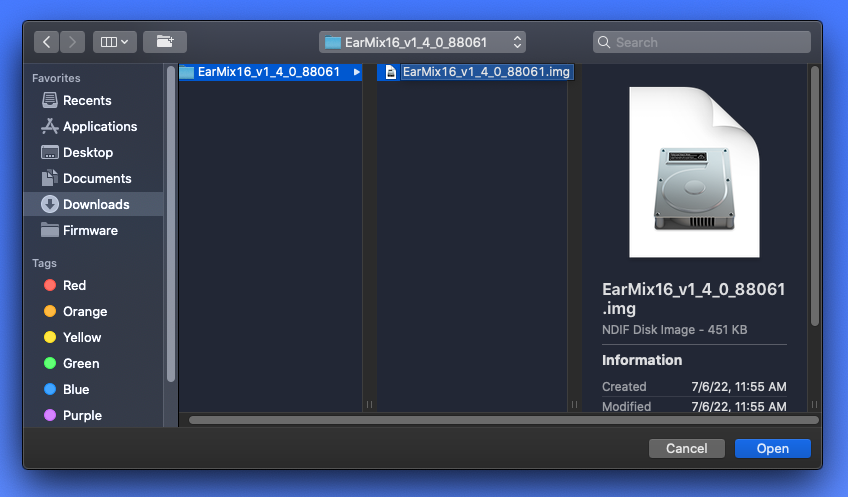The height and width of the screenshot is (497, 848).
Task: Expand the EarMix16_v1_4_0_88061 folder arrow
Action: [x=356, y=72]
